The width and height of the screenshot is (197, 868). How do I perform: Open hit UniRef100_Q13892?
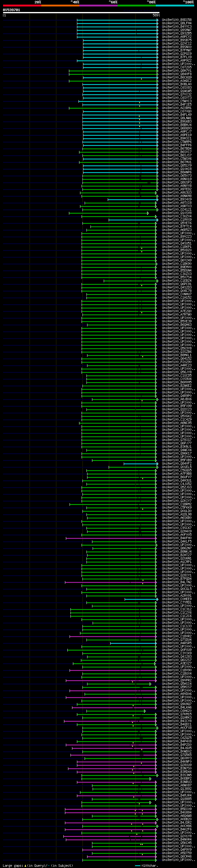[x=177, y=789]
